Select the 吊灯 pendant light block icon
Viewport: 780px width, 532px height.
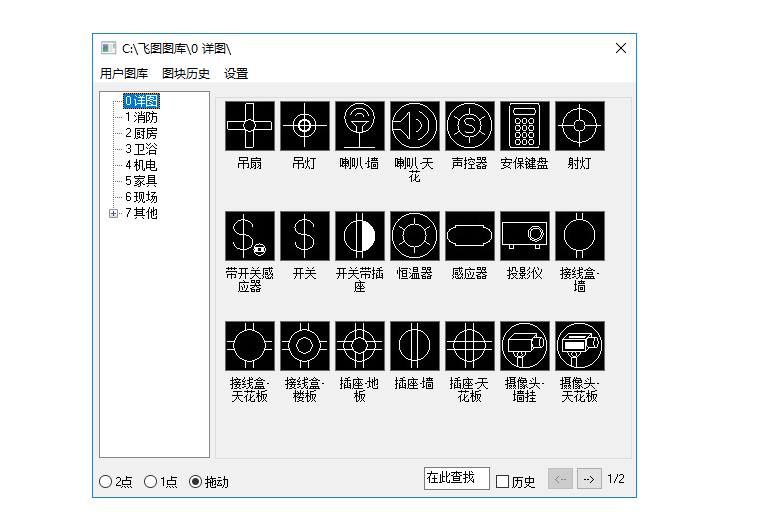305,126
